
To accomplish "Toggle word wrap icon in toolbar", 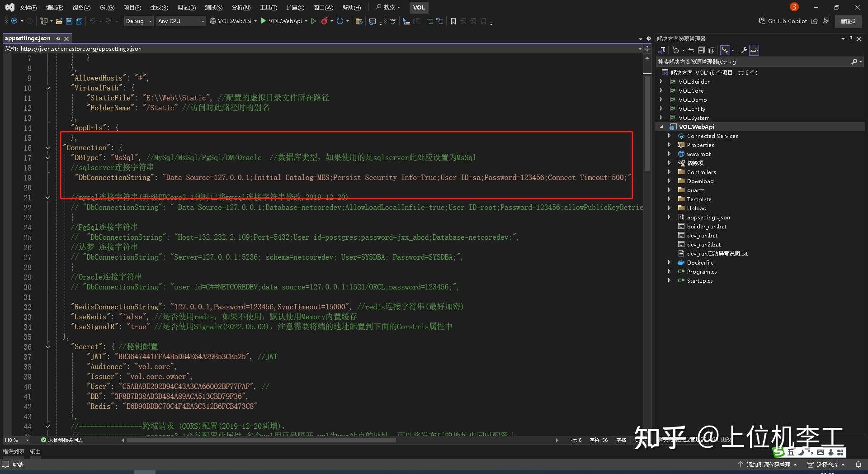I will pyautogui.click(x=439, y=21).
